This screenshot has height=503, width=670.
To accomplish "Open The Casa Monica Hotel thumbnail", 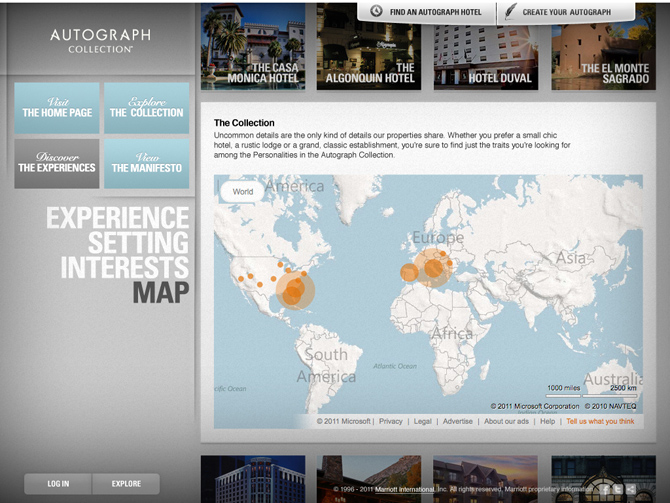I will tap(253, 46).
